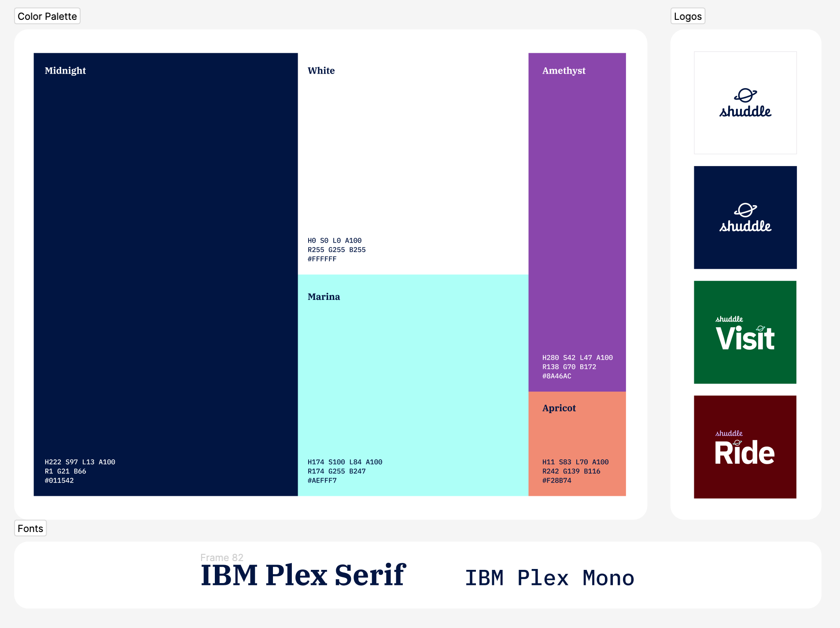
Task: Click the #AEFFF7 hex code text
Action: [322, 480]
